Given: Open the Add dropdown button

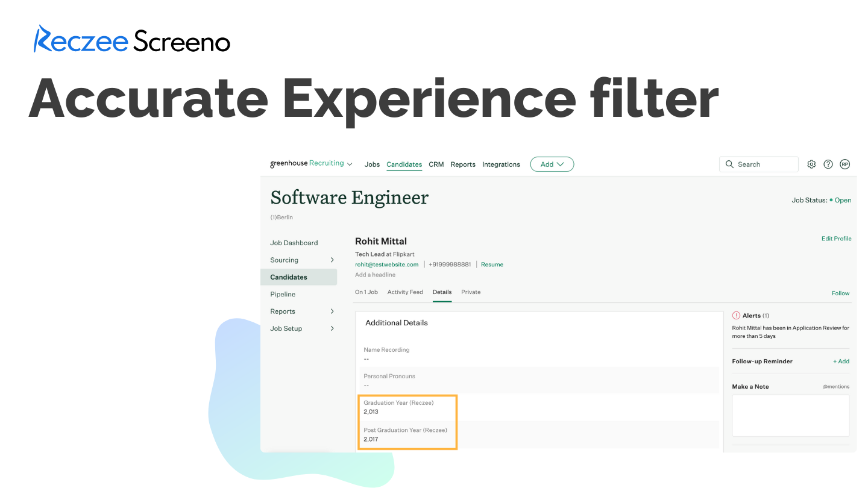Looking at the screenshot, I should [x=552, y=164].
